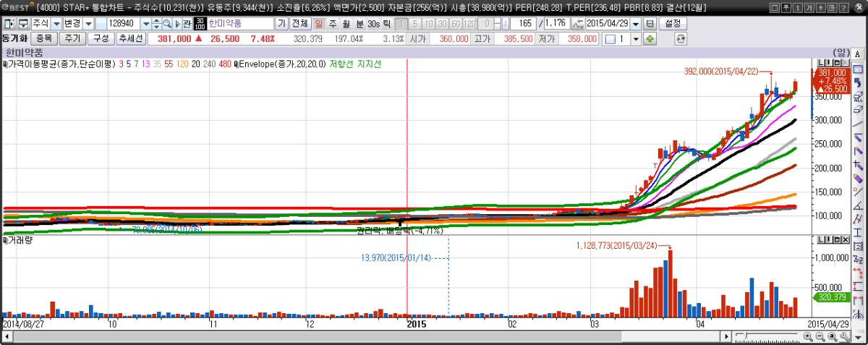Image resolution: width=868 pixels, height=345 pixels.
Task: Click the 120 interval button
Action: [x=470, y=24]
